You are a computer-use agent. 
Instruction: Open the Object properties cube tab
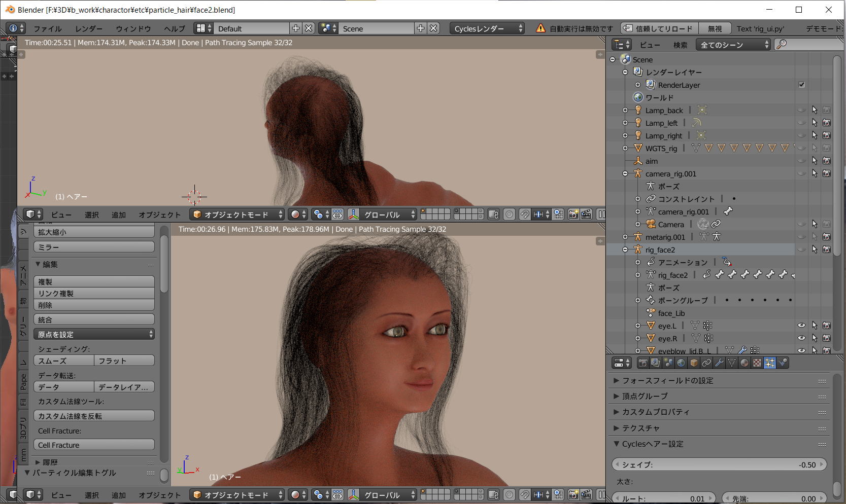tap(694, 363)
